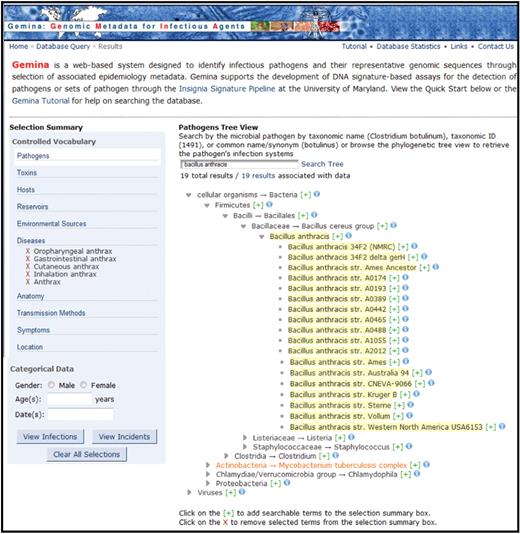Expand the Viruses tree node
Viewport: 520px width, 534px height.
[190, 492]
